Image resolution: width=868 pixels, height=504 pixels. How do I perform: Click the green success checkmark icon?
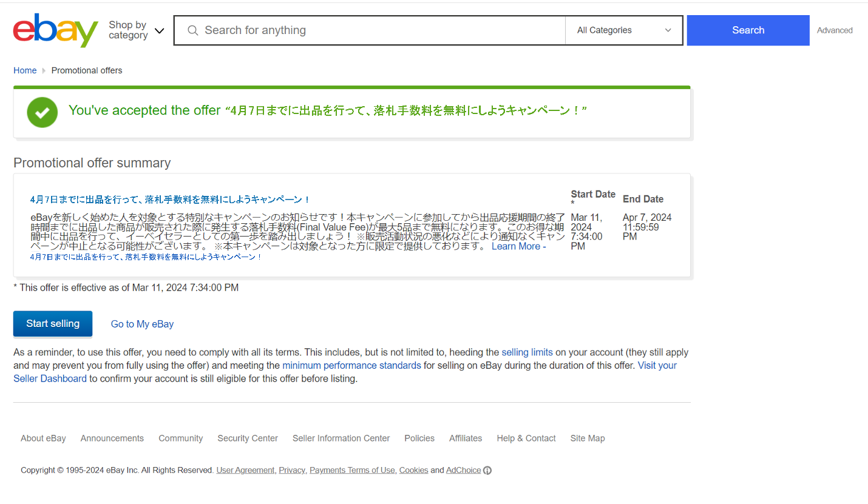click(x=42, y=112)
